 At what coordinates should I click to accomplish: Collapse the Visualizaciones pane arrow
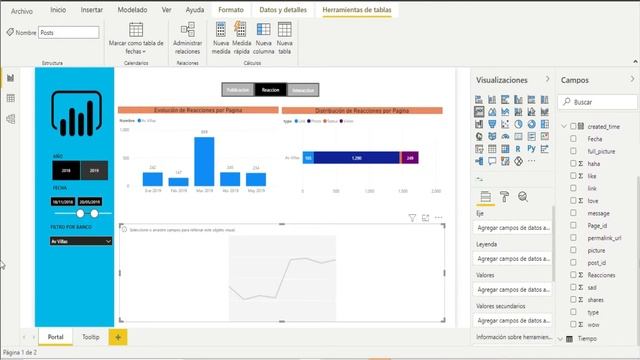[x=548, y=79]
